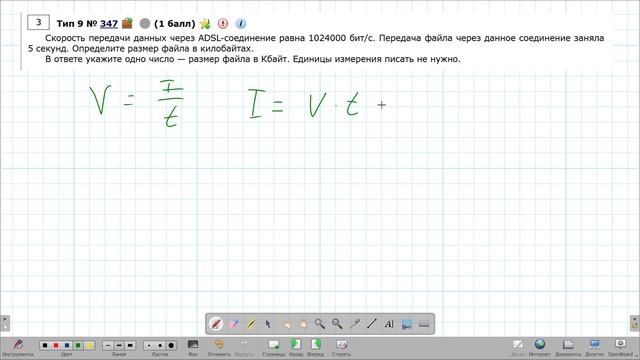Expand the right side panel handle
This screenshot has width=640, height=360.
tap(635, 323)
